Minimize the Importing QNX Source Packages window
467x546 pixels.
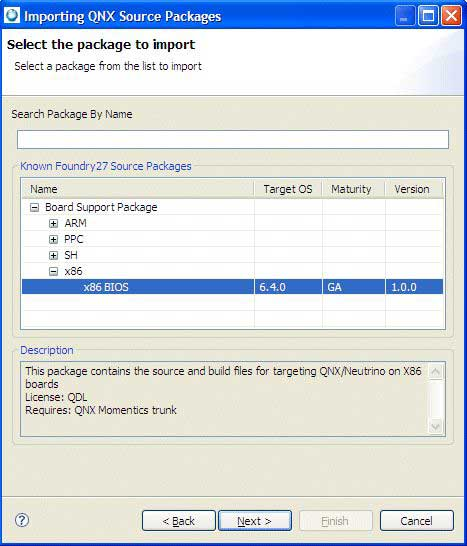(405, 16)
